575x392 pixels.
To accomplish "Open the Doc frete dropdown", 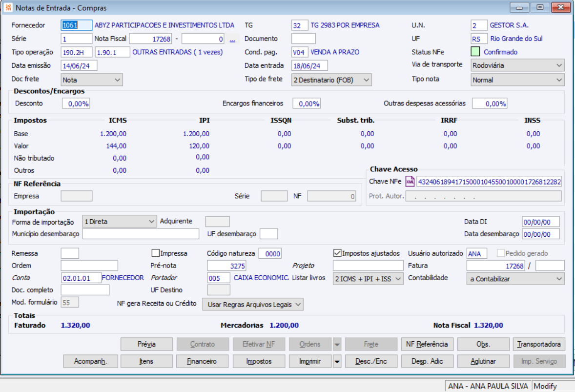I will [92, 80].
